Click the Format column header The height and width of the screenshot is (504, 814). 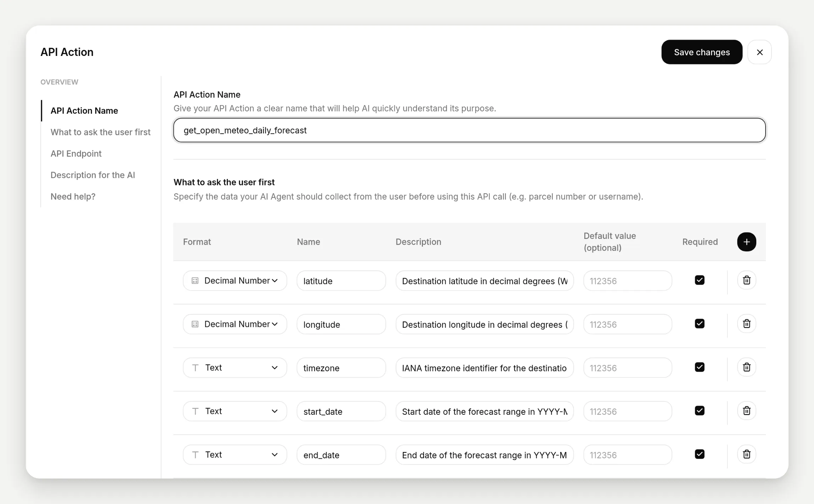197,242
